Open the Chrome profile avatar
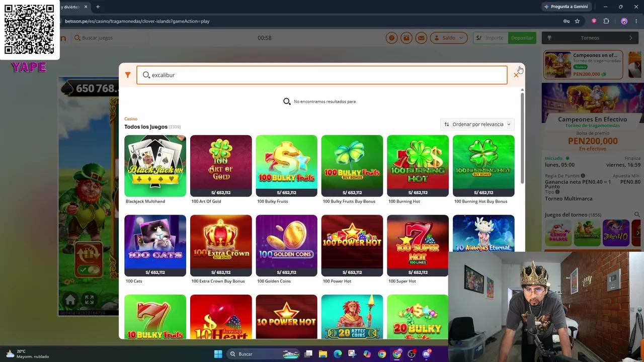 (x=624, y=21)
